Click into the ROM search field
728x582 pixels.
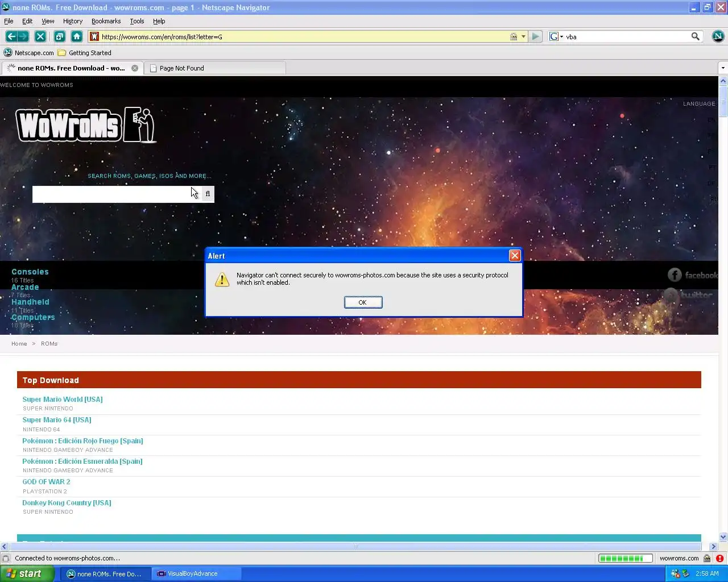[x=117, y=194]
